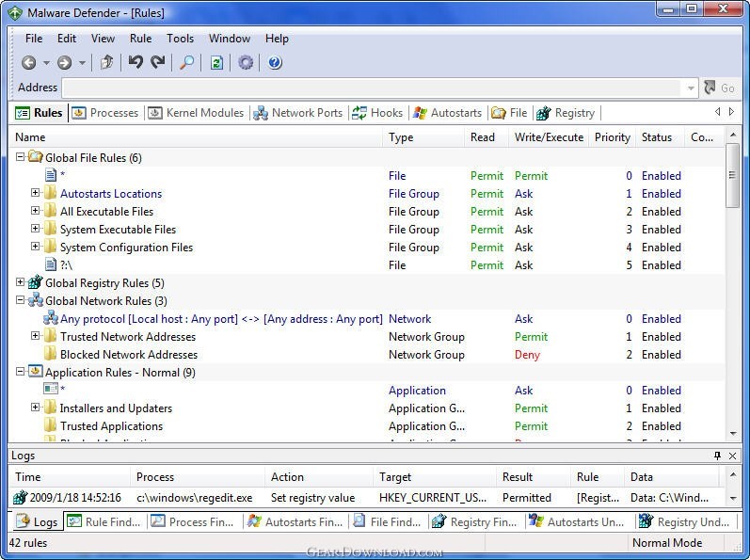Open the Edit menu
750x560 pixels.
[x=67, y=39]
